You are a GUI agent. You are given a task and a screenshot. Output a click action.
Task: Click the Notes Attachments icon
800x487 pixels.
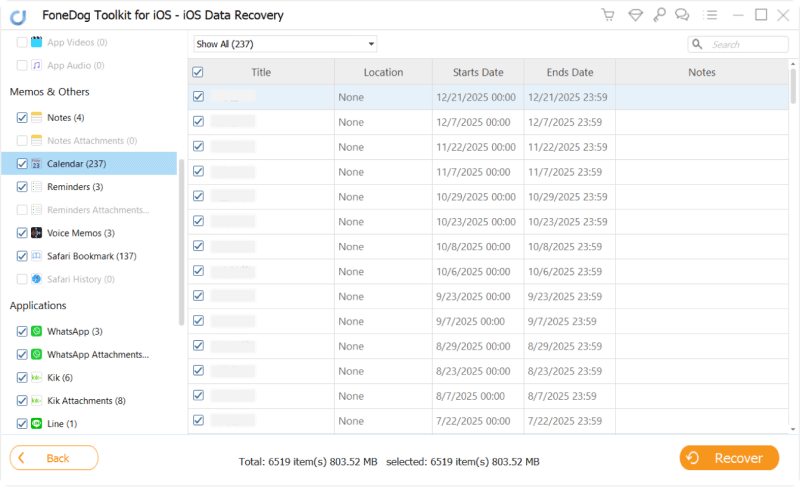point(36,140)
